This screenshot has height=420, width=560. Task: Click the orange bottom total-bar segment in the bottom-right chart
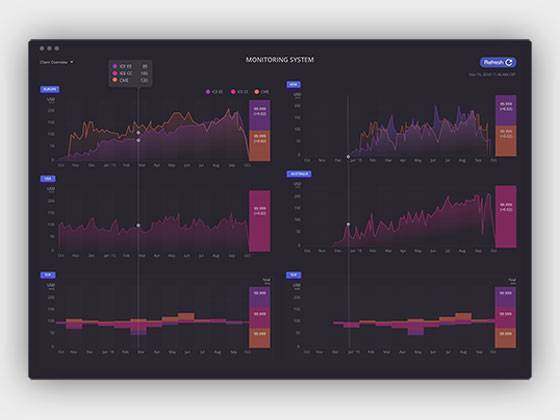point(505,338)
